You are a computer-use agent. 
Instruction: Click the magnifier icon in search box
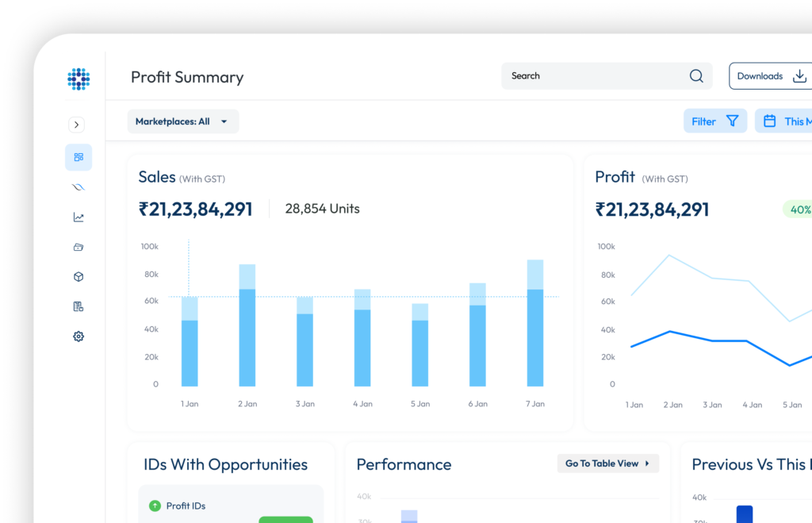click(696, 76)
